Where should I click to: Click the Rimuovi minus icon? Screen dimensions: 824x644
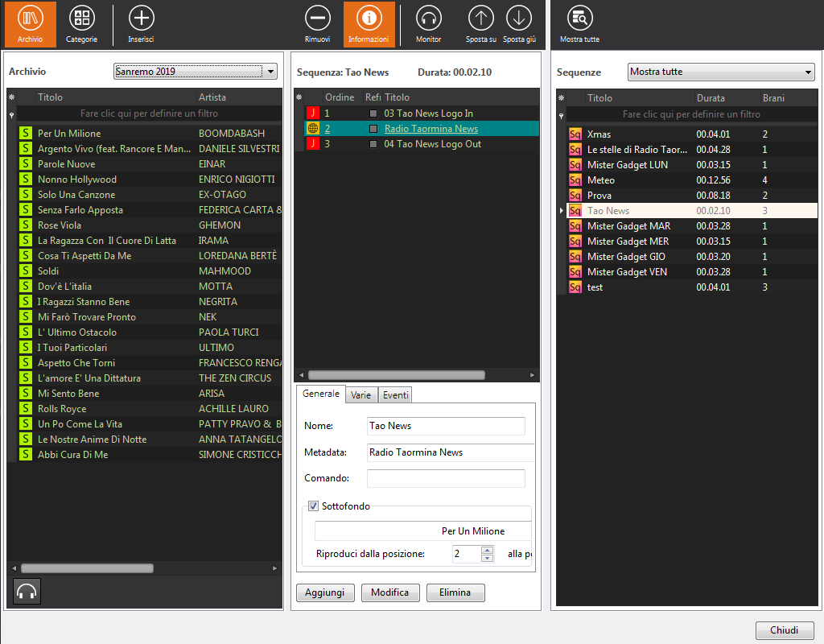click(317, 19)
